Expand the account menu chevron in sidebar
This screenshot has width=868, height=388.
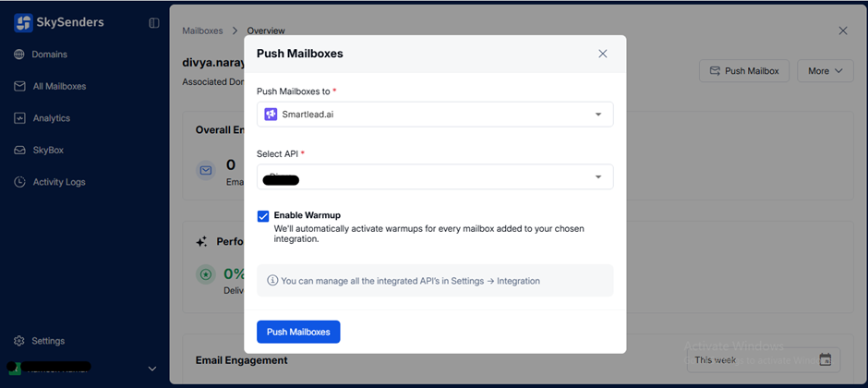152,369
